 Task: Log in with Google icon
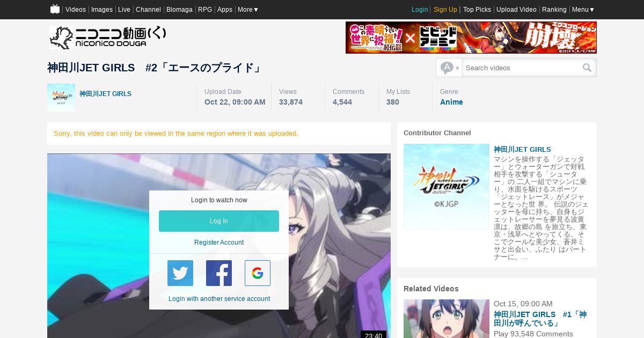pyautogui.click(x=258, y=273)
